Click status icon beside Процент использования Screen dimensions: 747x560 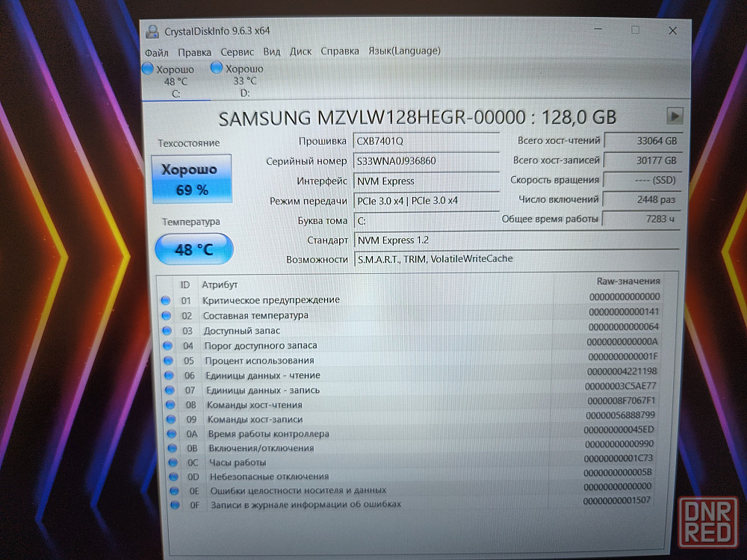167,361
